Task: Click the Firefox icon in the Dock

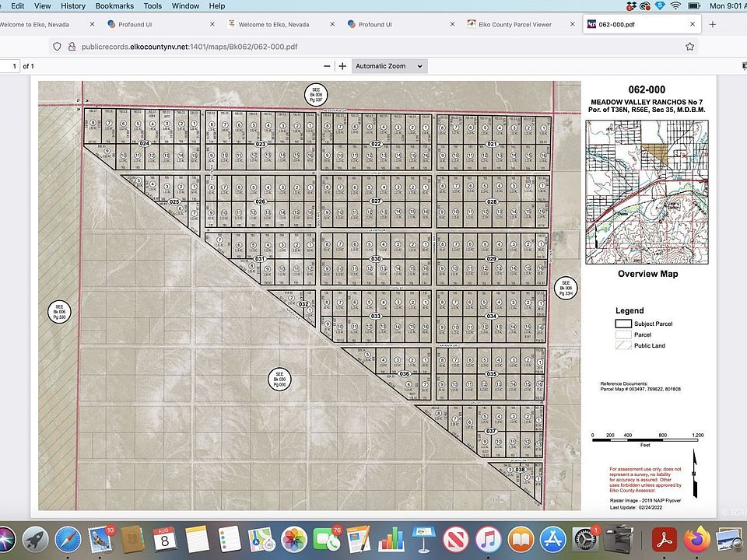Action: (696, 540)
